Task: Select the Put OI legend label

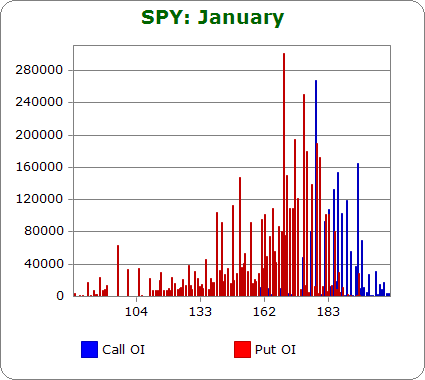Action: tap(275, 350)
